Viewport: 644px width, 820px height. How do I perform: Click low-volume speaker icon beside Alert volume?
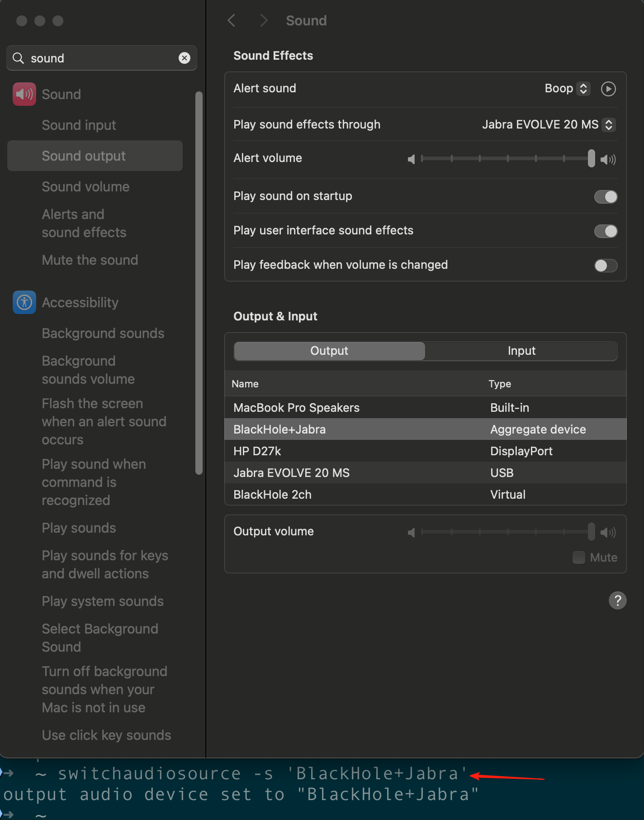point(411,159)
